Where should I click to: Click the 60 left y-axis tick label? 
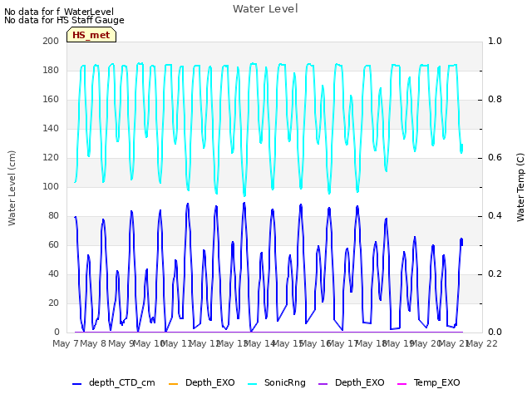click(x=53, y=245)
